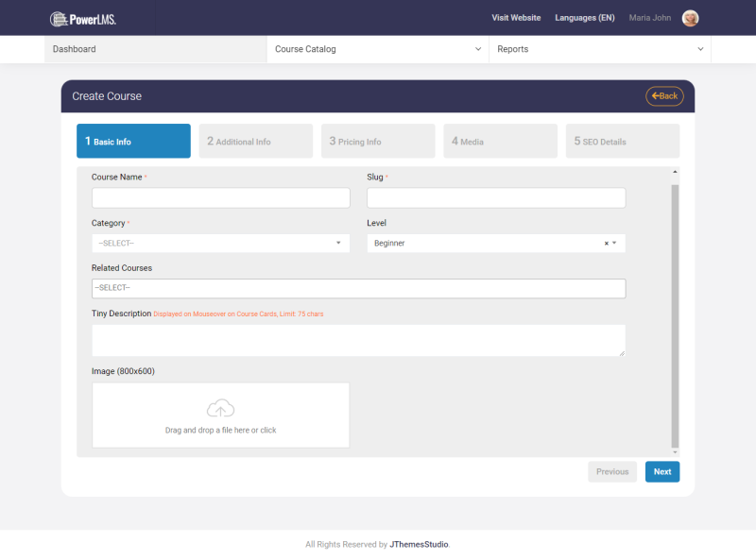Click the scrollbar down arrow
Screen dimensions: 756x560
click(x=675, y=452)
